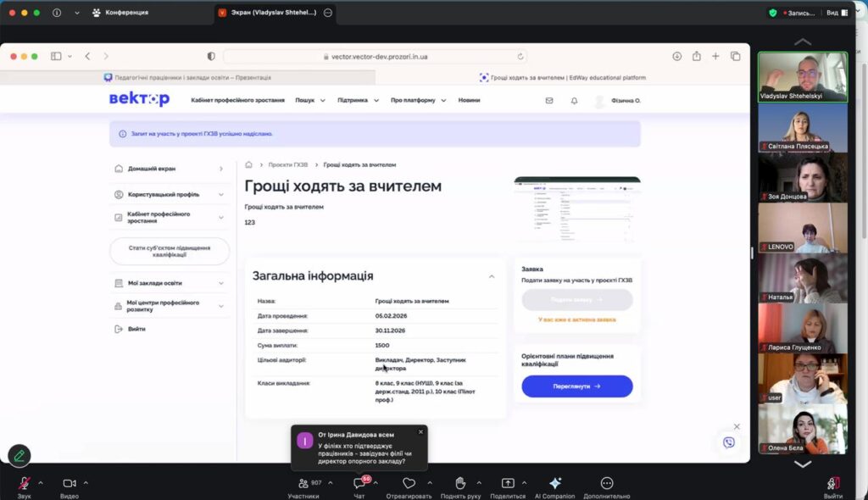
Task: Click the Отреагировать heart icon
Action: (x=409, y=483)
